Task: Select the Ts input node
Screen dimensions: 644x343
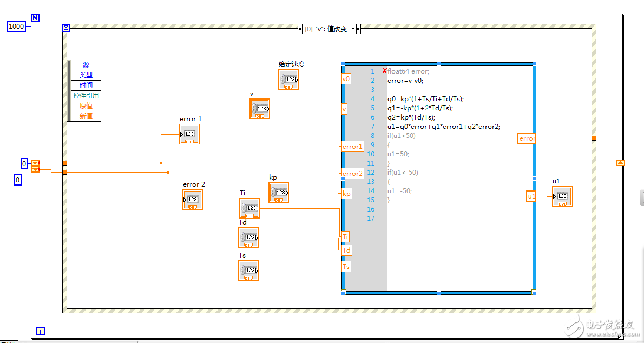Action: (346, 267)
